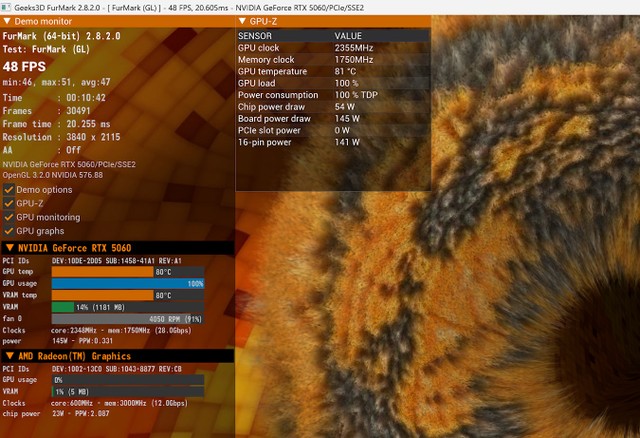Click the power 145W - PPW:0.331 line

(58, 341)
